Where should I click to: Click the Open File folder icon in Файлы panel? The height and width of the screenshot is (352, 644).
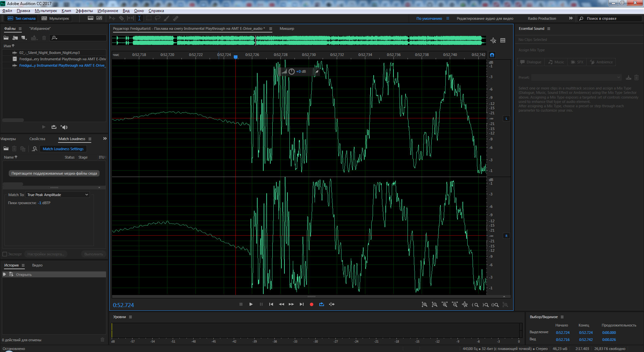click(x=6, y=38)
